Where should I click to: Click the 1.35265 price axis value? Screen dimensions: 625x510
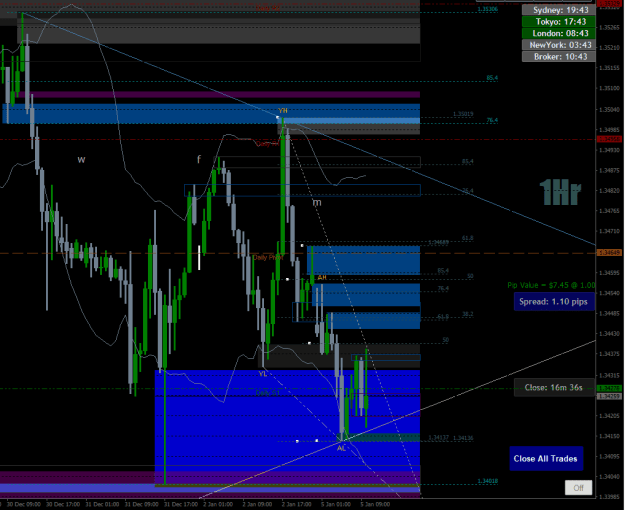(x=610, y=28)
